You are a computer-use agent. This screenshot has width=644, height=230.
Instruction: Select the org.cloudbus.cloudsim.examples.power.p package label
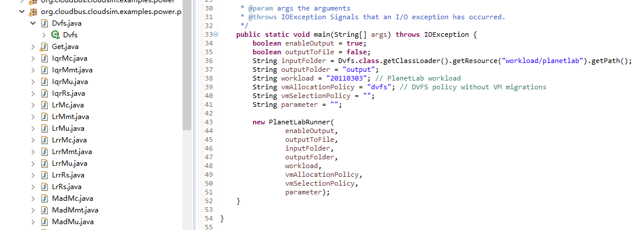(110, 12)
